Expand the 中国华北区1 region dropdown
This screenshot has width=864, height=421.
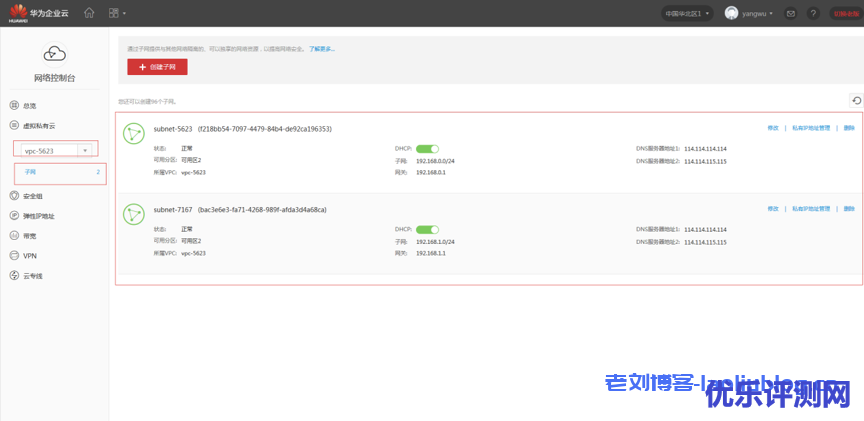[688, 13]
